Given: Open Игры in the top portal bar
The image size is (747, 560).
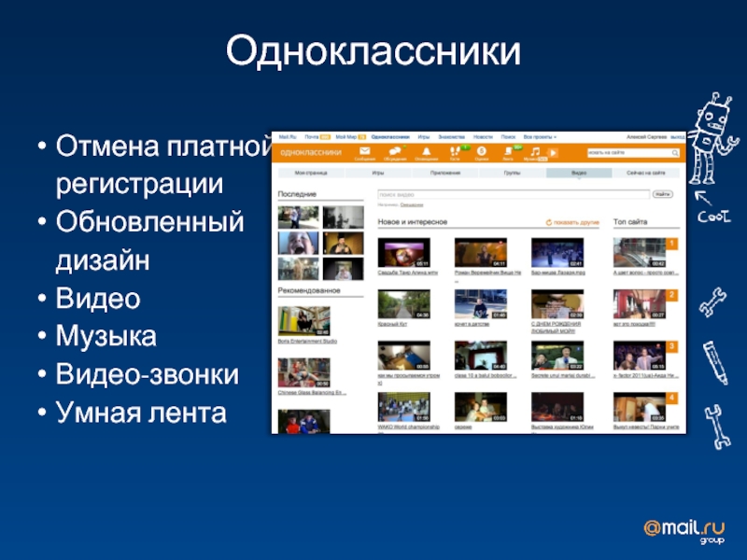Looking at the screenshot, I should pos(424,137).
